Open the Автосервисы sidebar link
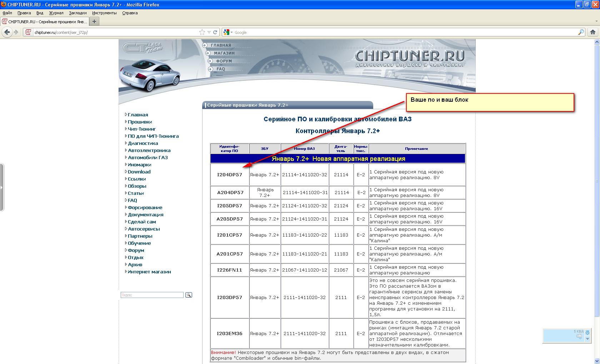The width and height of the screenshot is (600, 364). point(144,229)
